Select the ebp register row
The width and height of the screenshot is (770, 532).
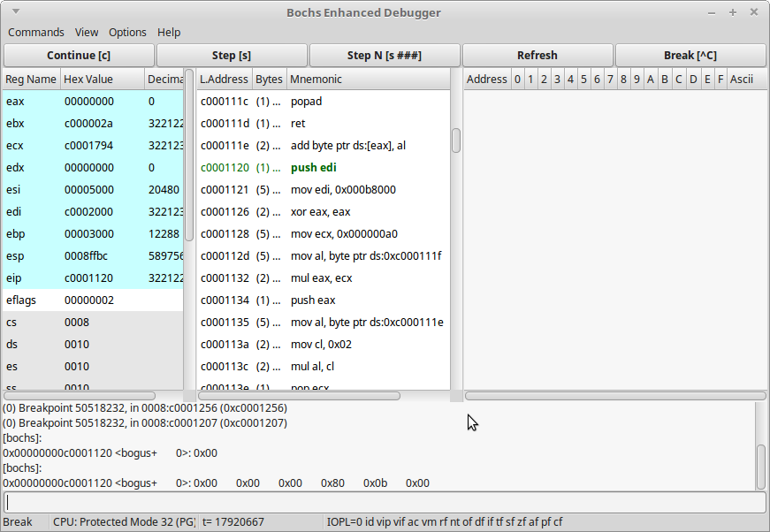point(93,234)
